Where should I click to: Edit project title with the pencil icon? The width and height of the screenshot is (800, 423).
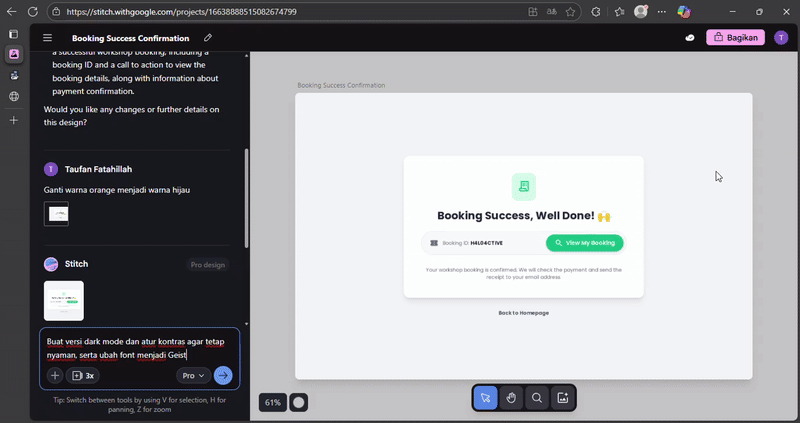208,38
